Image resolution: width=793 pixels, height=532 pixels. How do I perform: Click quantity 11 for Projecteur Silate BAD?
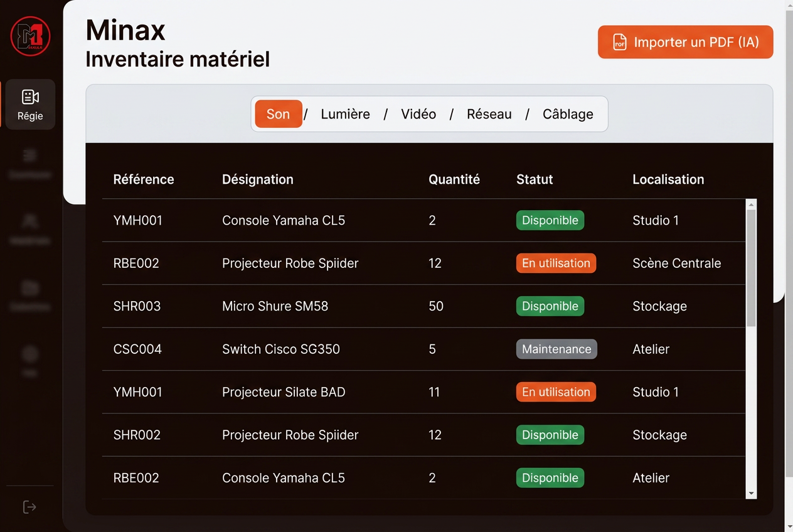point(434,392)
